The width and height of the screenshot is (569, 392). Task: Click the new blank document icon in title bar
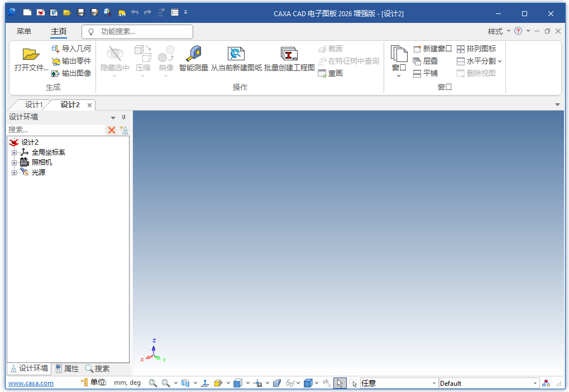pos(27,13)
